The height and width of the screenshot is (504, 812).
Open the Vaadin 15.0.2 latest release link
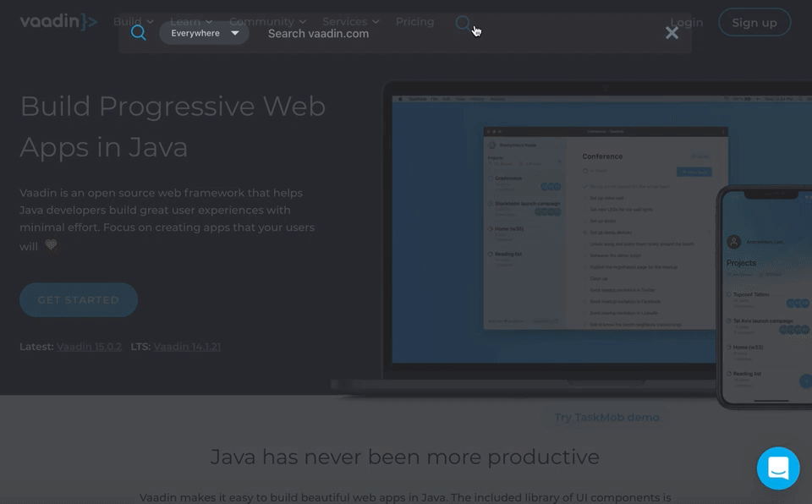[x=89, y=347]
